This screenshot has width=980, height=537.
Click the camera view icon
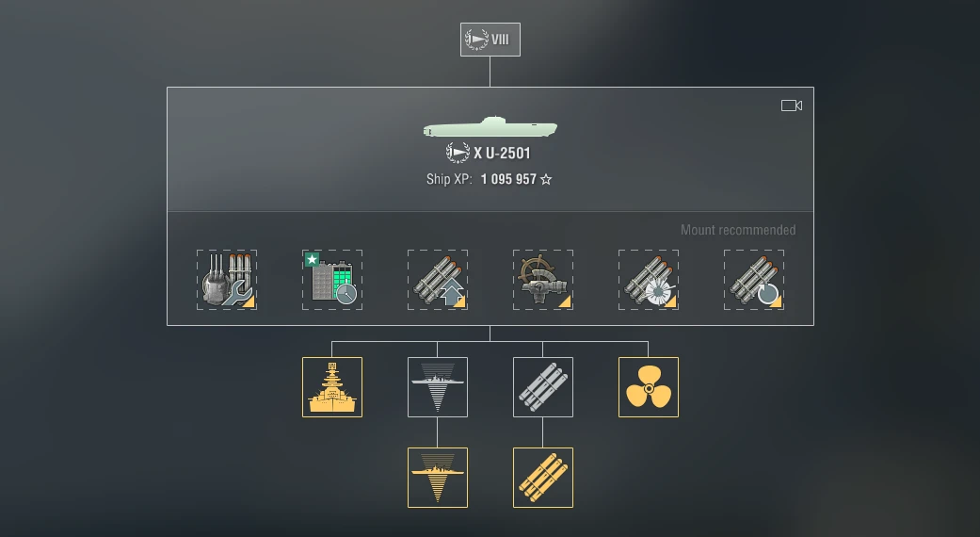792,106
